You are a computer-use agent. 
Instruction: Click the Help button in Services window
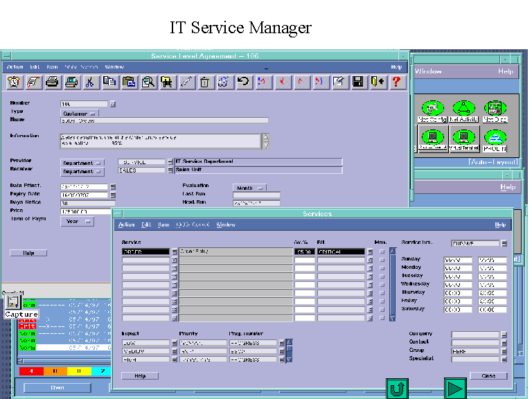pyautogui.click(x=139, y=375)
